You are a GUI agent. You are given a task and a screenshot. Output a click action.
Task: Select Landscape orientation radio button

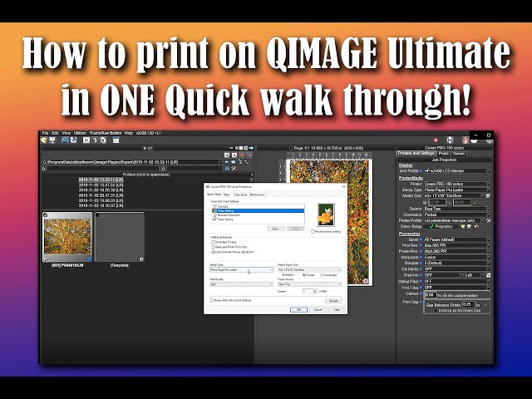tap(322, 275)
